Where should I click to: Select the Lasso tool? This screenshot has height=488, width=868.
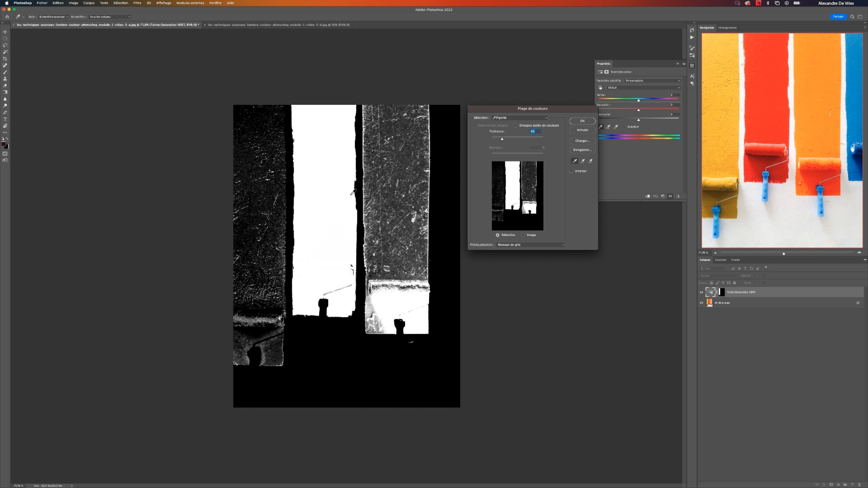5,45
